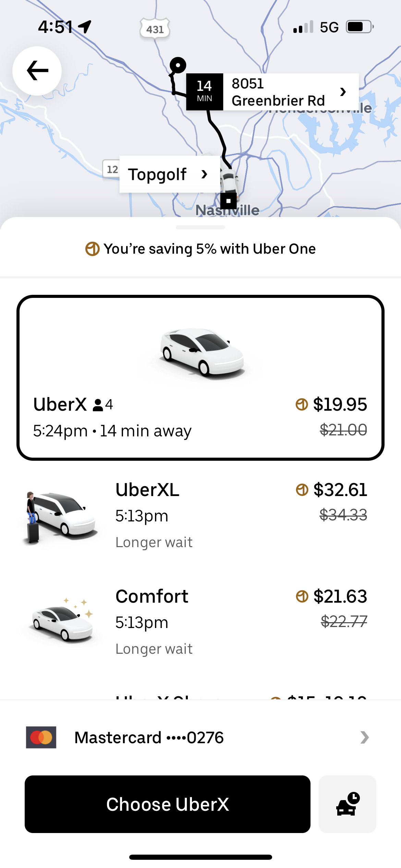Open the schedule ride clock-car icon
401x868 pixels.
pos(348,804)
